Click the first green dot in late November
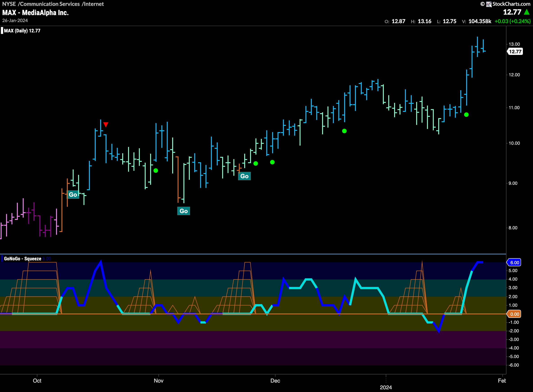This screenshot has height=392, width=533. pos(256,164)
